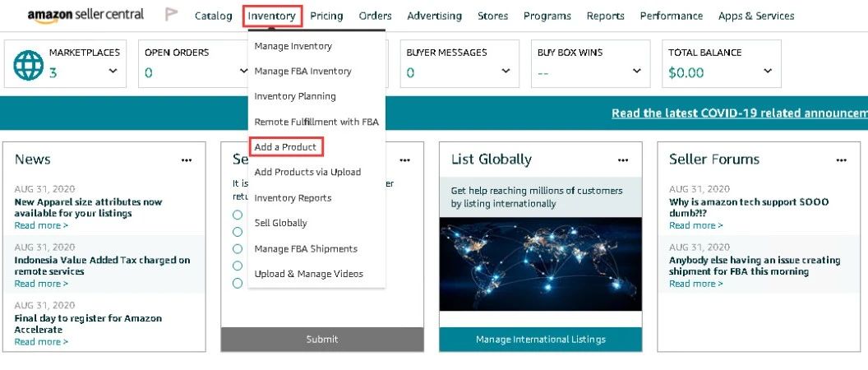The height and width of the screenshot is (370, 868).
Task: Open the List Globally three-dot menu
Action: (x=623, y=160)
